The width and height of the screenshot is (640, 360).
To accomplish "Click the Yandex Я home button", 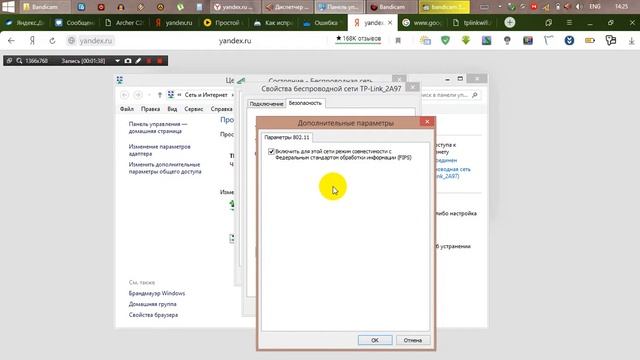I will tap(32, 40).
